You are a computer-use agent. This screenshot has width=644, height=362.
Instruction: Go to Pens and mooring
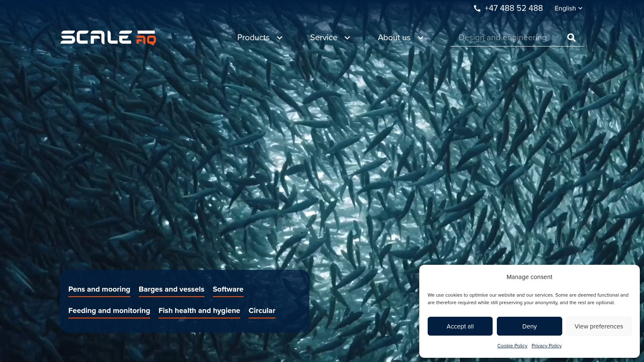click(99, 290)
